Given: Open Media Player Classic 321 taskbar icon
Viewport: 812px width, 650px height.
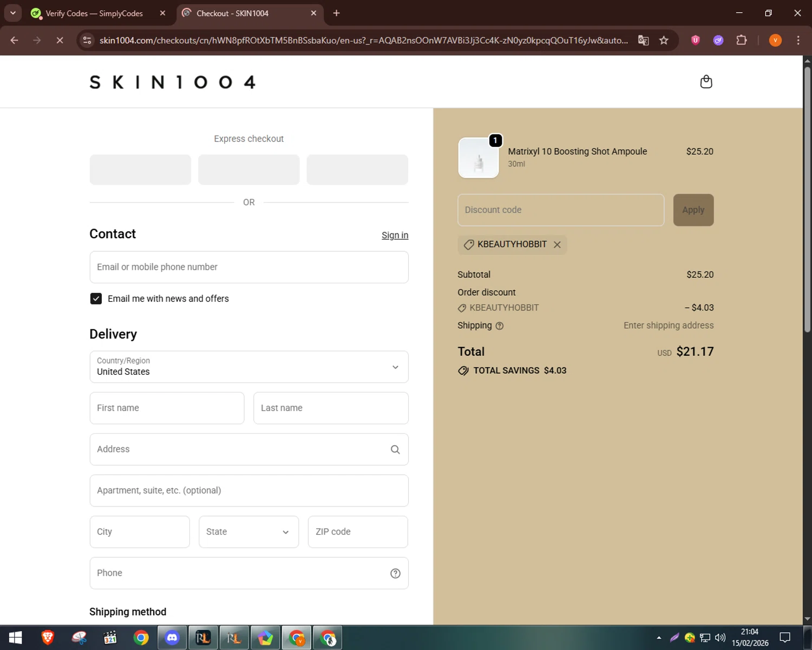Looking at the screenshot, I should click(110, 638).
